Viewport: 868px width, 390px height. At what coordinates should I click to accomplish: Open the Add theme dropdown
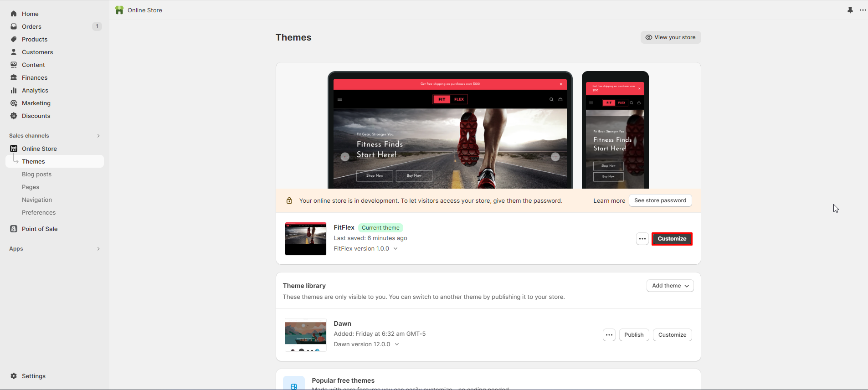click(670, 286)
